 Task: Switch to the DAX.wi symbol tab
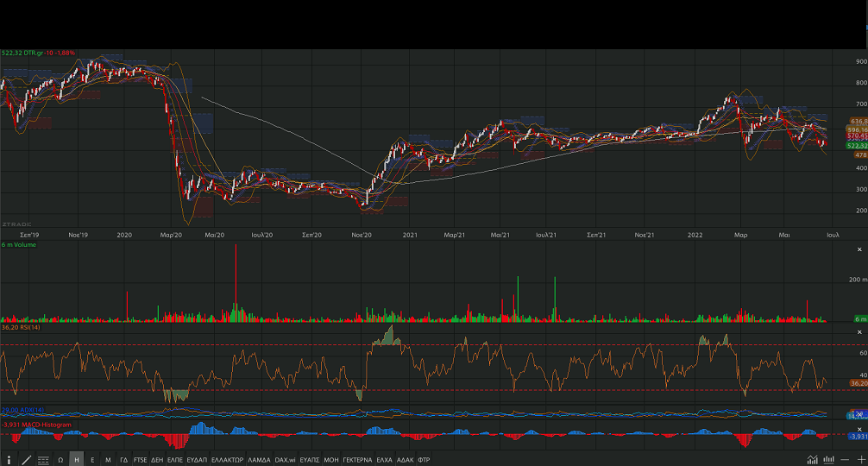[286, 460]
